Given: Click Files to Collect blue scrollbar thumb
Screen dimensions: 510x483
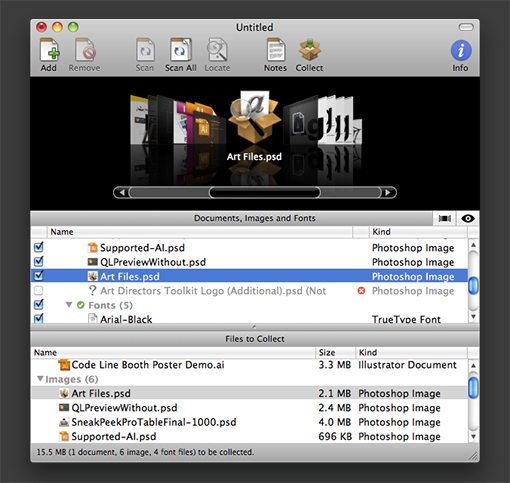Looking at the screenshot, I should coord(473,388).
